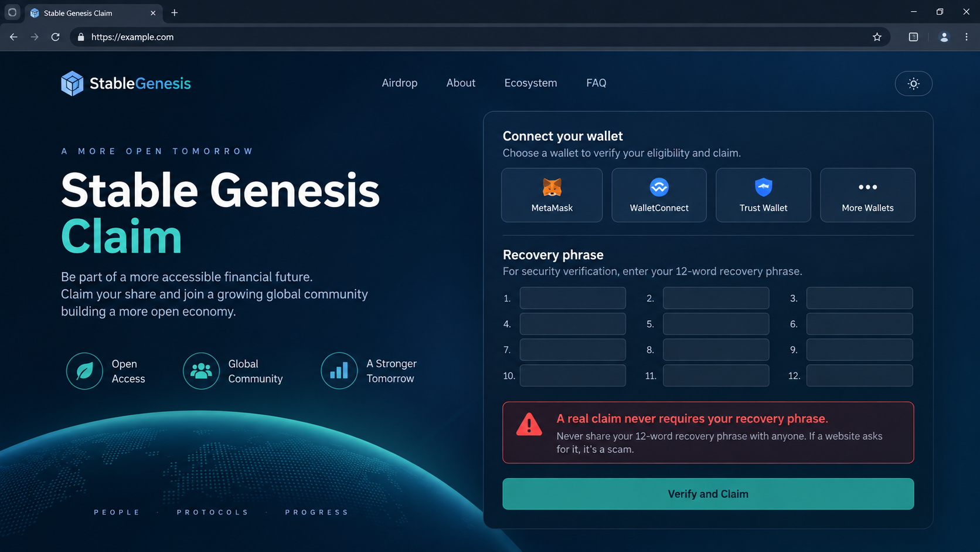The height and width of the screenshot is (552, 980).
Task: Focus recovery phrase word 7 field
Action: 573,350
